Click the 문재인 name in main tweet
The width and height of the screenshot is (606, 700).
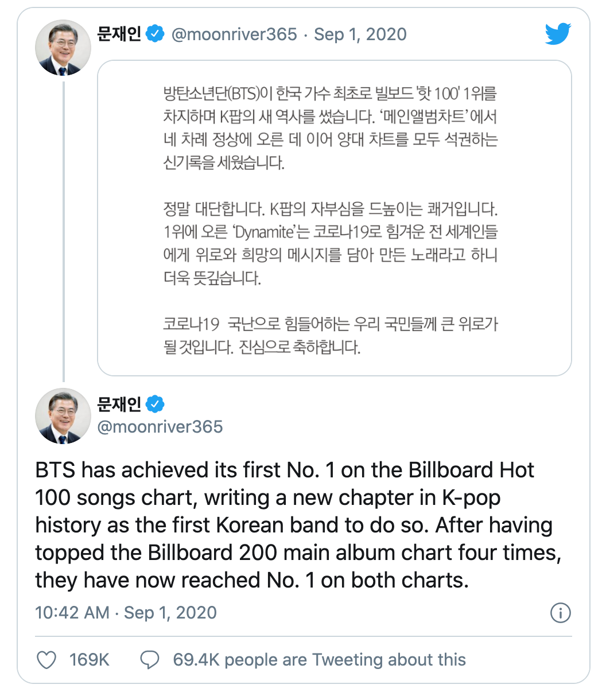[x=119, y=404]
